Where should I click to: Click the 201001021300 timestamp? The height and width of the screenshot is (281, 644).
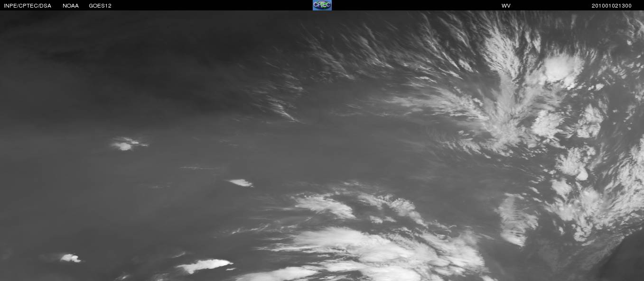coord(612,6)
